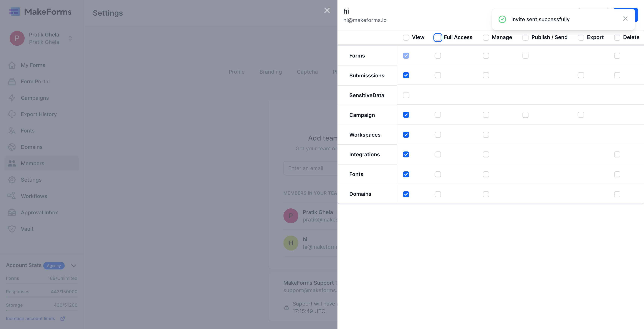Enable Full Access for Domains row
The width and height of the screenshot is (644, 329).
[x=438, y=194]
